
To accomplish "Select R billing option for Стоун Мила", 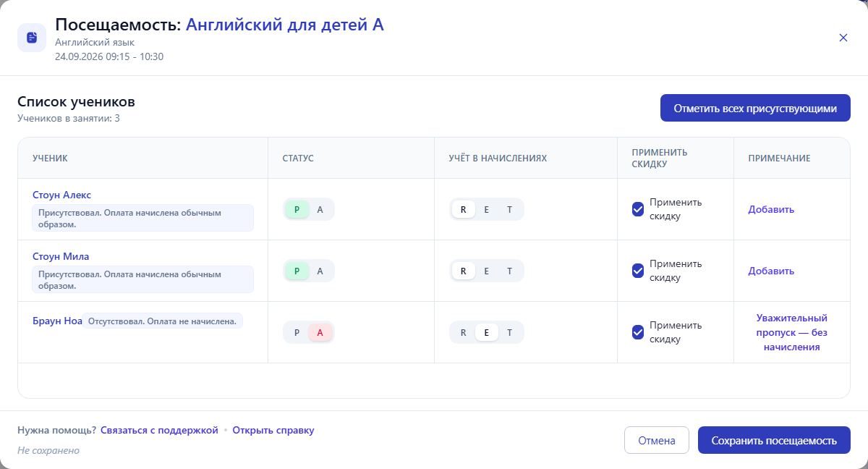I will pos(463,271).
